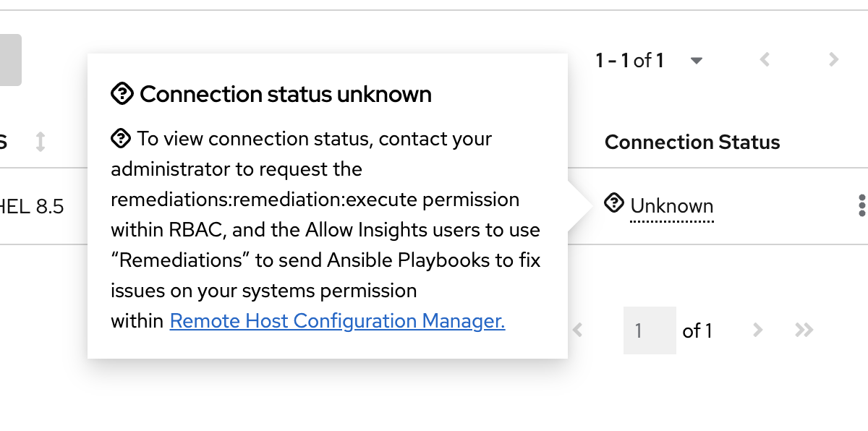Jump to last page with the double chevron

pyautogui.click(x=804, y=330)
